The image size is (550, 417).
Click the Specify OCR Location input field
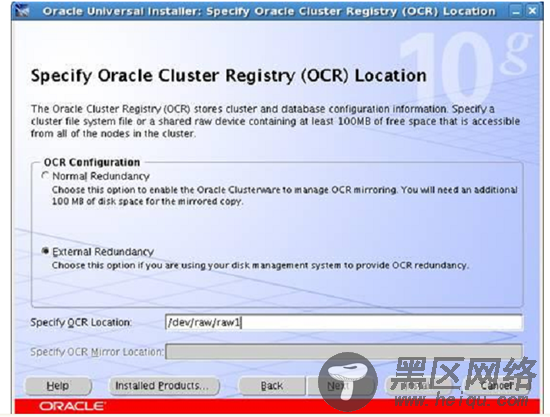(x=344, y=322)
